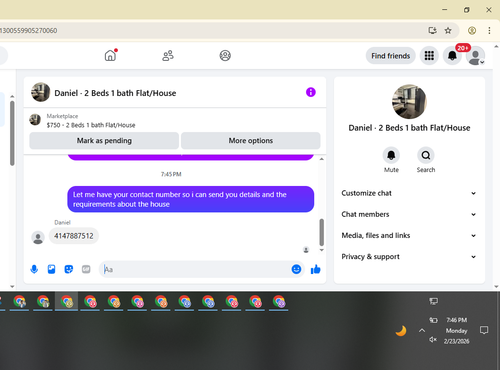Click More options button
The height and width of the screenshot is (370, 500).
[251, 141]
